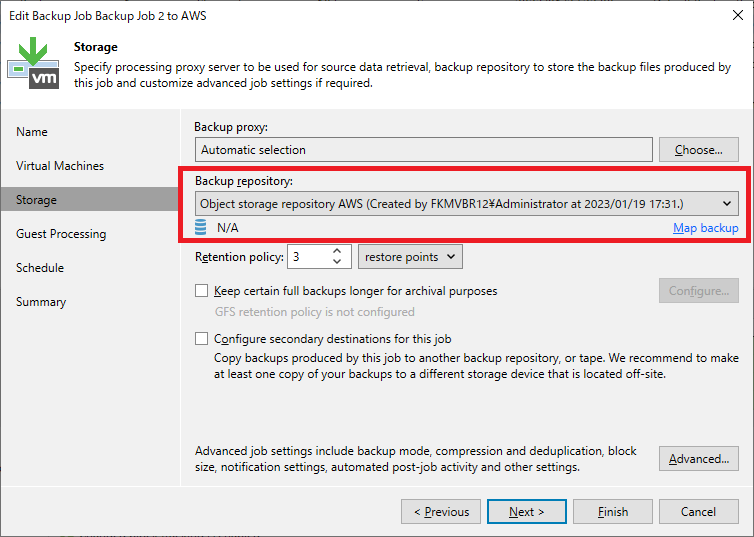Click the Map backup link

(x=705, y=228)
